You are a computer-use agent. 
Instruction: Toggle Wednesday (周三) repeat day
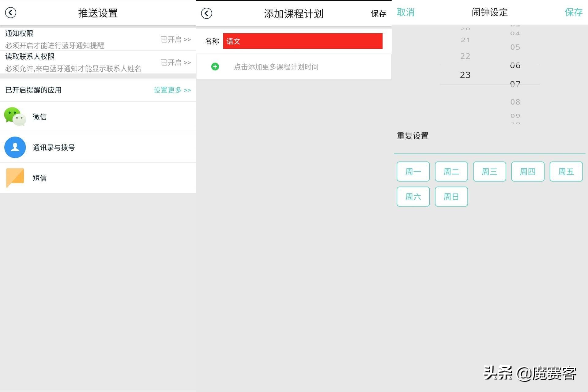click(489, 171)
